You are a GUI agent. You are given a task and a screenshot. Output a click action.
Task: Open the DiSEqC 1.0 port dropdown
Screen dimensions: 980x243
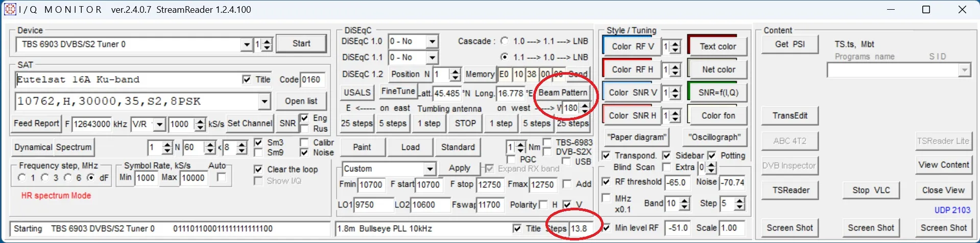pyautogui.click(x=432, y=41)
